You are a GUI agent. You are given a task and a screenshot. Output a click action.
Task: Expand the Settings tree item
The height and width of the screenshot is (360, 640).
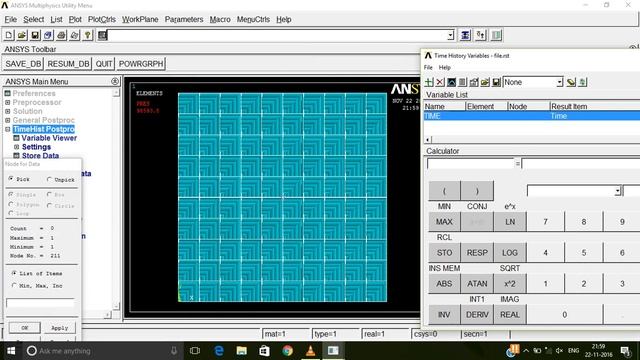click(x=16, y=147)
